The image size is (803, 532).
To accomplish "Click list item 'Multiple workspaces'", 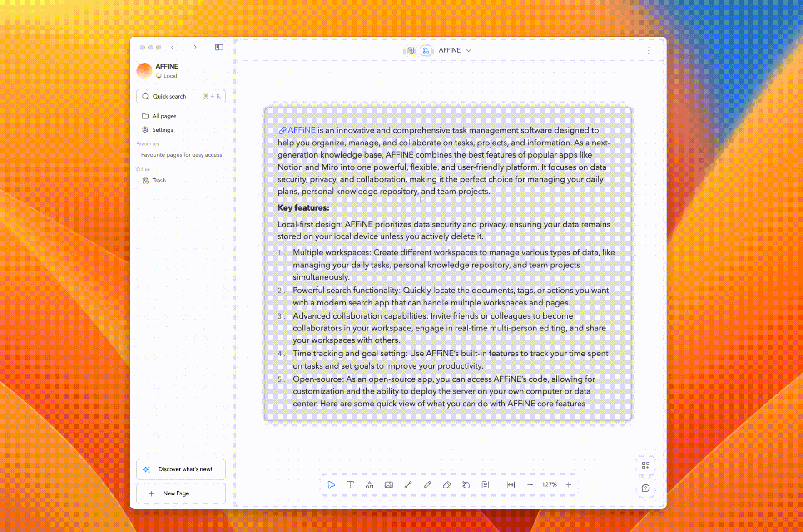I will (454, 265).
